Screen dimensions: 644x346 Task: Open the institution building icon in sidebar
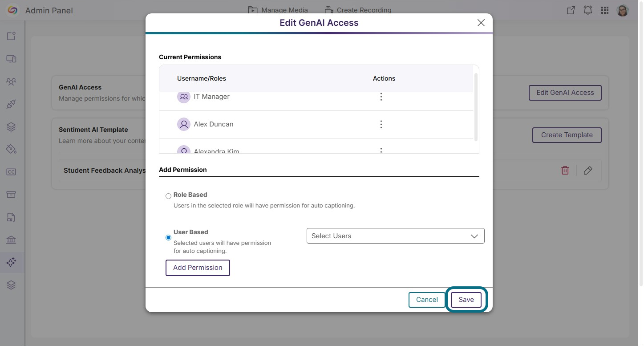(x=11, y=240)
